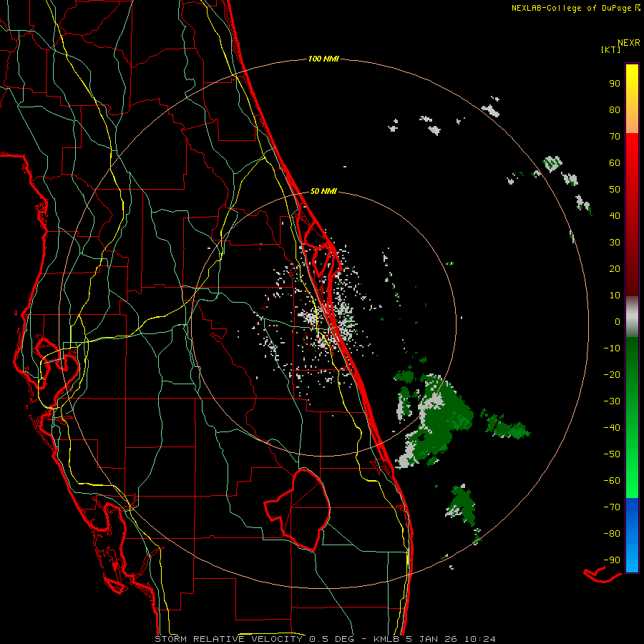This screenshot has width=644, height=644.
Task: Click the positive 70 scale value
Action: click(615, 137)
